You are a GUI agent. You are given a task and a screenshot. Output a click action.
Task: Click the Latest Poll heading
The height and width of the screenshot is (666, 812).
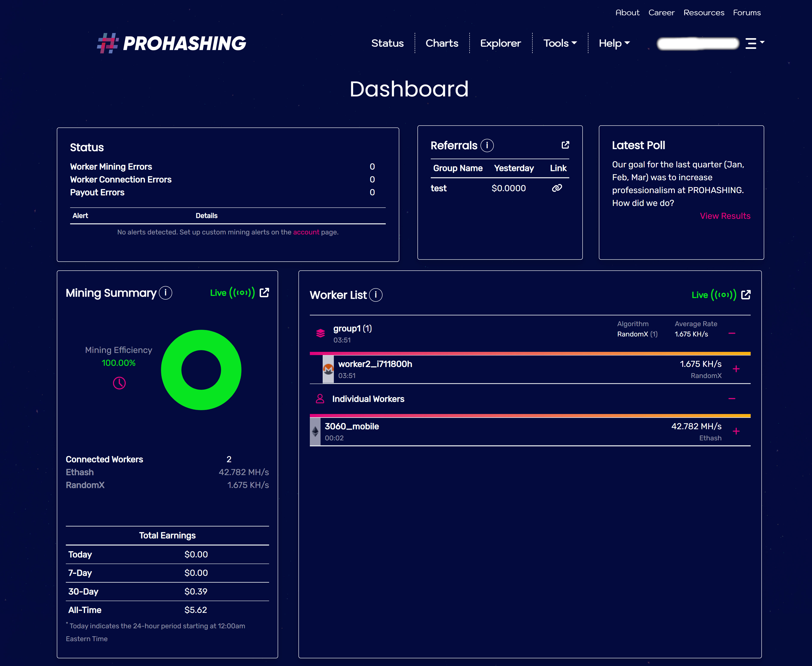coord(639,145)
